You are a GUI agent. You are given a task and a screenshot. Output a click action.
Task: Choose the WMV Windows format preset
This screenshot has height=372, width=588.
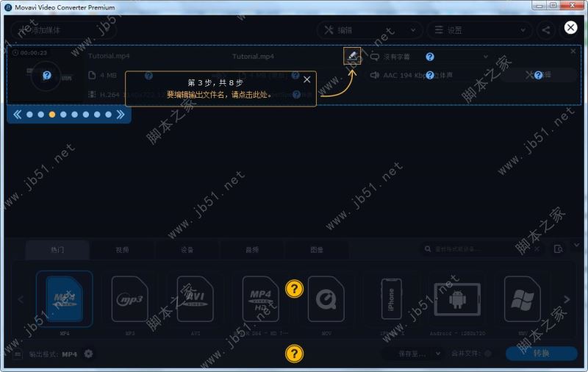(523, 299)
